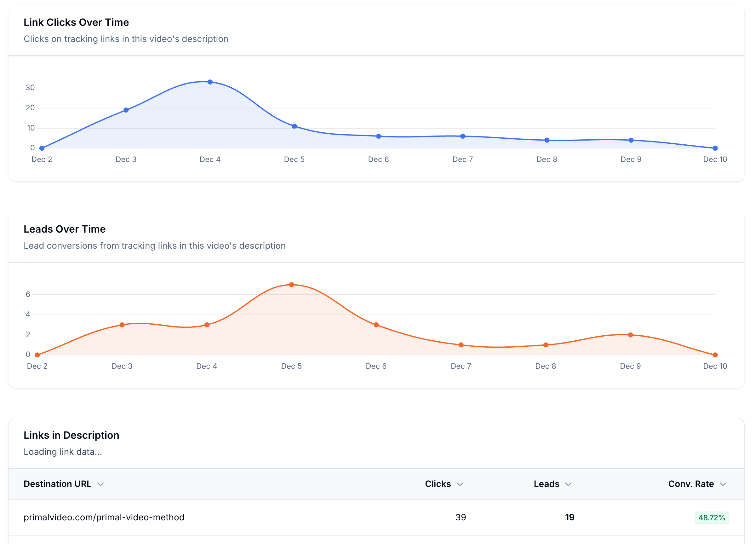Select the Dec 9 point on the Leads chart
The width and height of the screenshot is (756, 544).
pyautogui.click(x=630, y=334)
